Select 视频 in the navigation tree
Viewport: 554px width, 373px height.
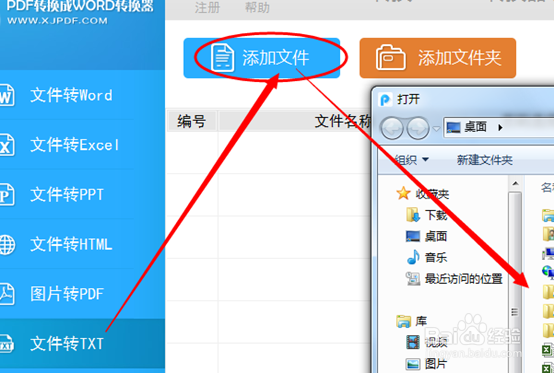coord(436,342)
